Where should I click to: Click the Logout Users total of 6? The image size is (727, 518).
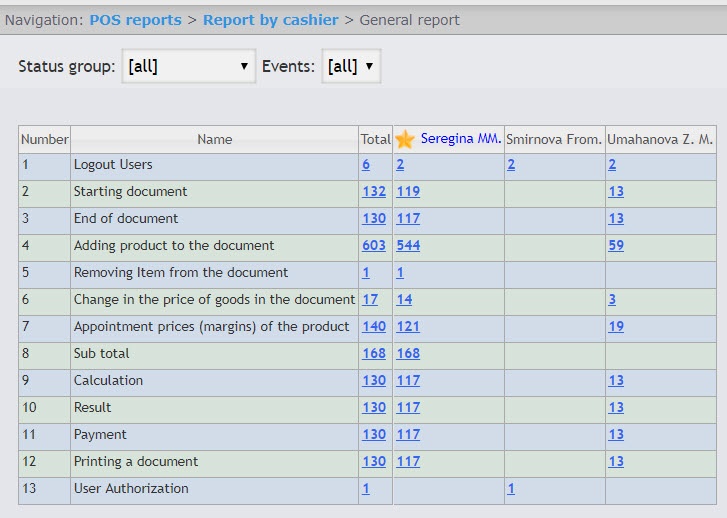point(366,164)
